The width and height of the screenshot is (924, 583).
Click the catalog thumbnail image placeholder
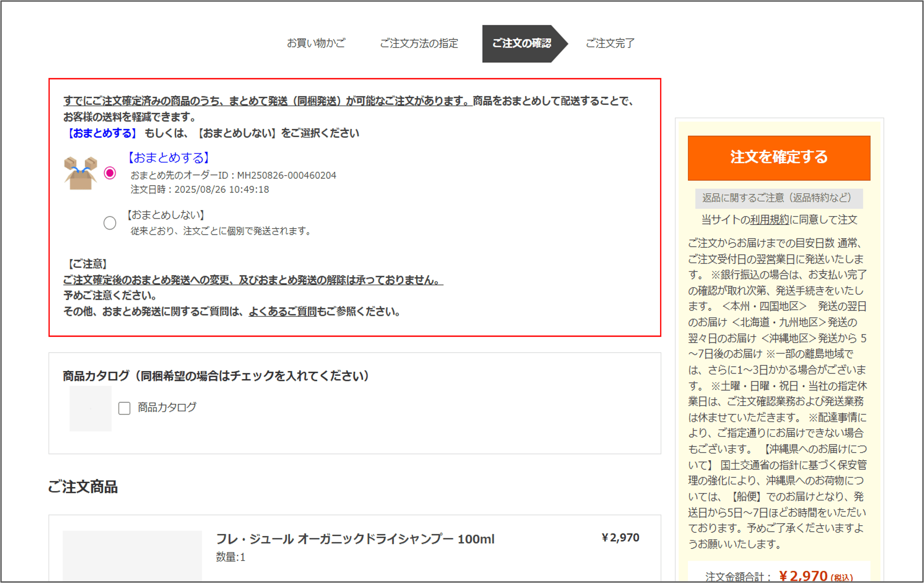91,408
